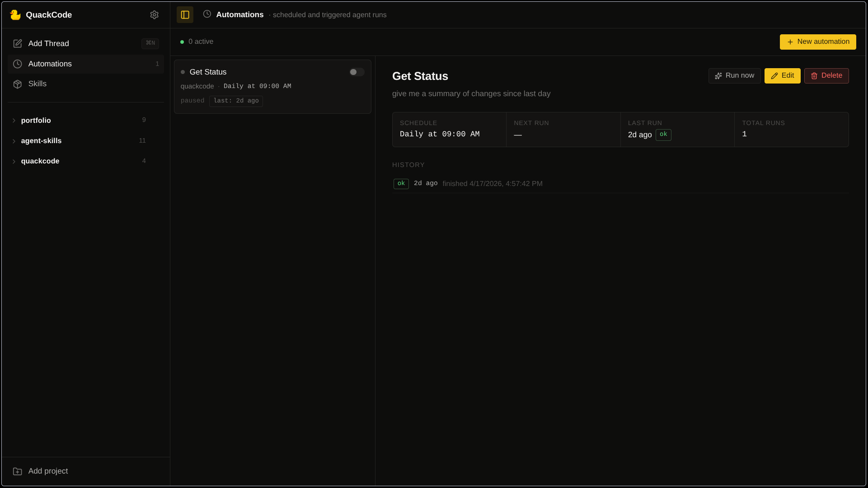Select the Automations clock icon in sidebar
Image resolution: width=868 pixels, height=488 pixels.
click(x=18, y=64)
